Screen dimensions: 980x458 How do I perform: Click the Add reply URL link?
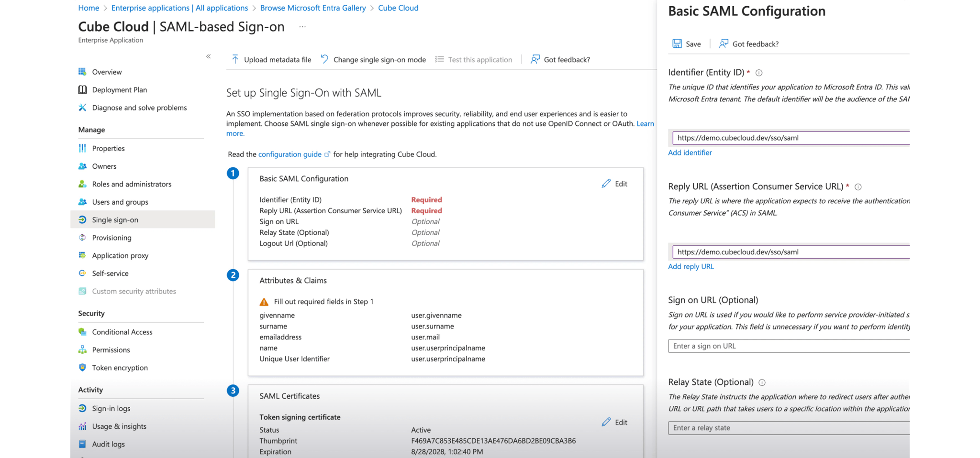click(x=690, y=267)
